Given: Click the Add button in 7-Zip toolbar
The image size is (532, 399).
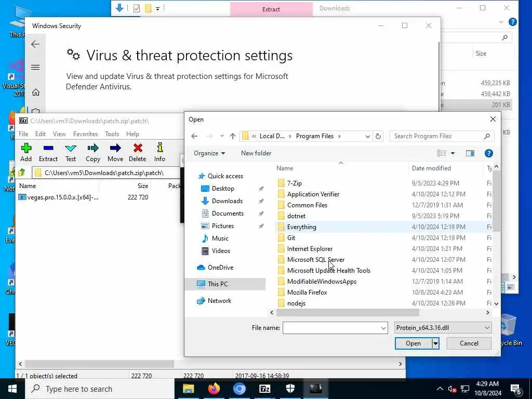Looking at the screenshot, I should tap(26, 152).
